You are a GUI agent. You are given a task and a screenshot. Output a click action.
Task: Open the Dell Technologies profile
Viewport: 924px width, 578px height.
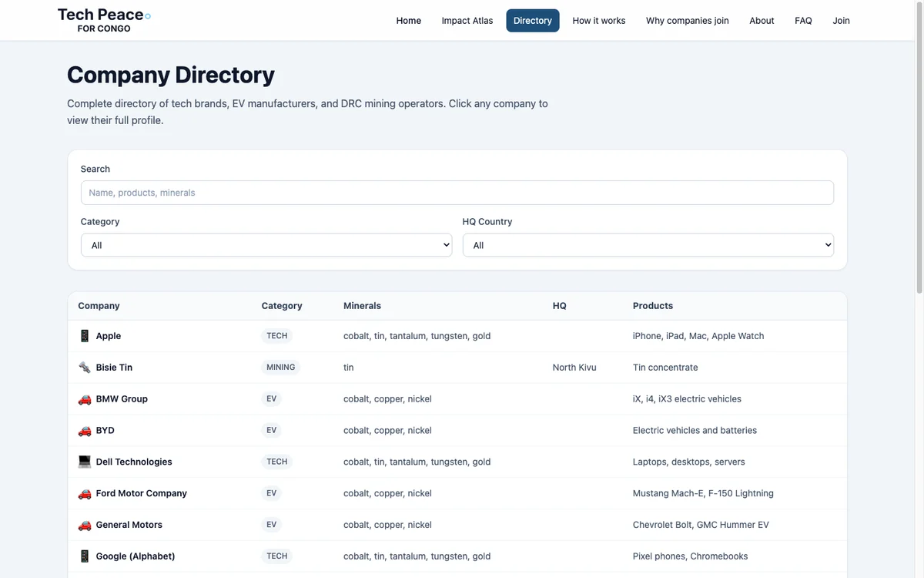point(134,462)
